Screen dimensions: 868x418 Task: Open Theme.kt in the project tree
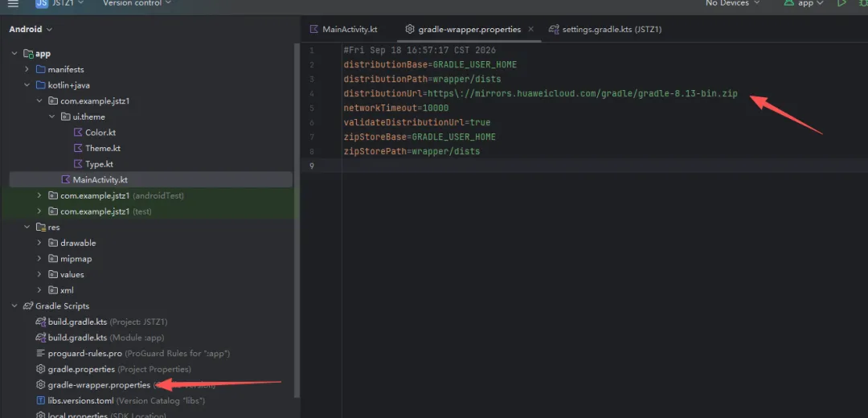click(x=102, y=149)
